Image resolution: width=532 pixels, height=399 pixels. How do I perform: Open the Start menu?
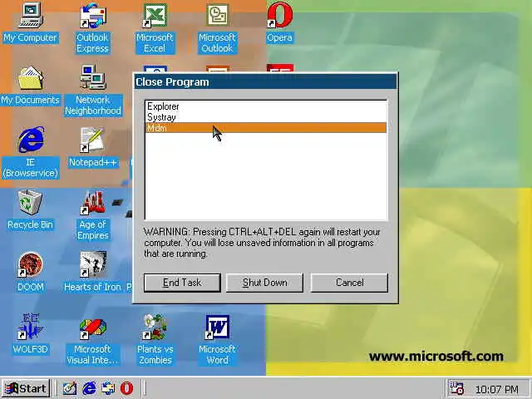pos(26,388)
